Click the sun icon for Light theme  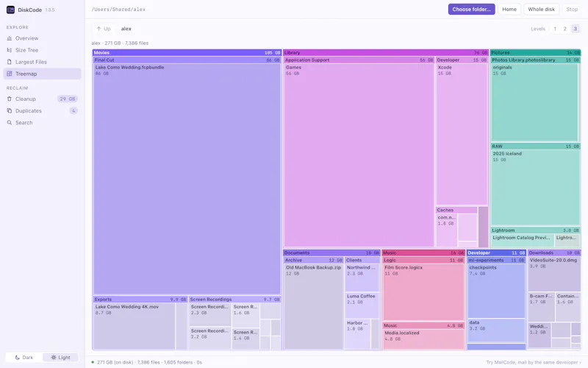[x=54, y=358]
